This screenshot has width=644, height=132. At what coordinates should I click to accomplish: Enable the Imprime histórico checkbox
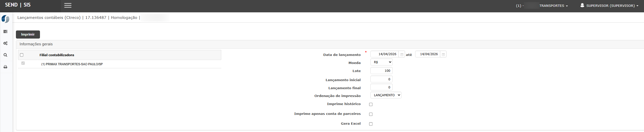coord(371,104)
